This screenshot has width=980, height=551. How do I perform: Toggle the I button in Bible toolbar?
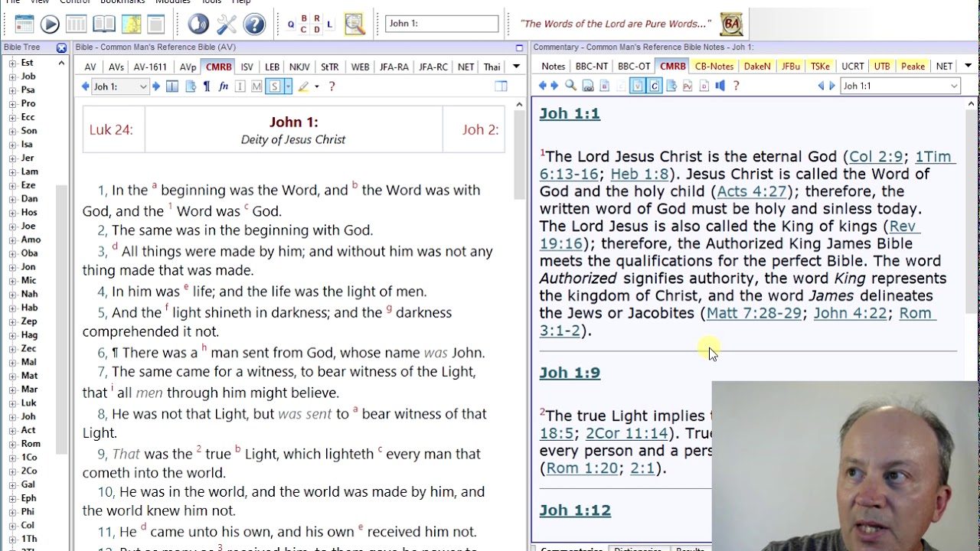click(x=240, y=86)
